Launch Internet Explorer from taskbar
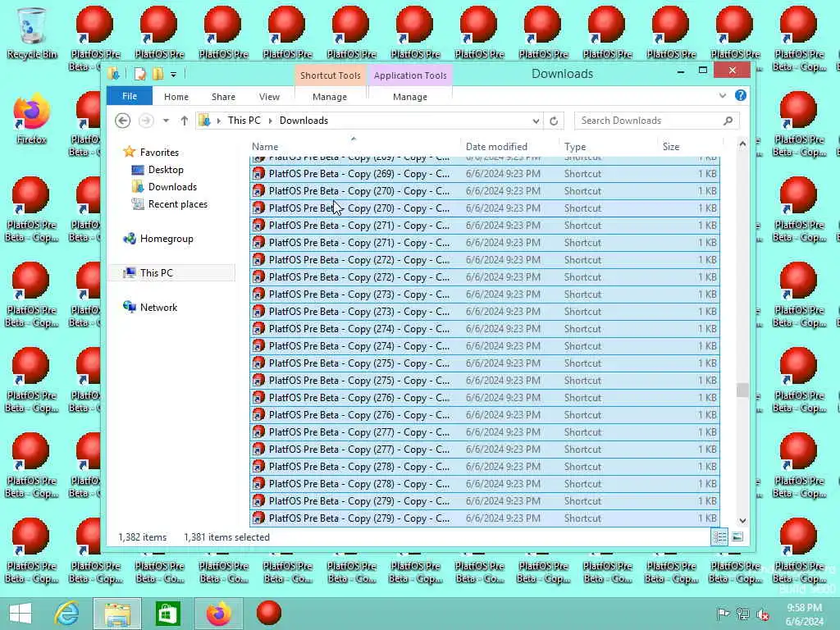This screenshot has width=840, height=630. [x=67, y=614]
